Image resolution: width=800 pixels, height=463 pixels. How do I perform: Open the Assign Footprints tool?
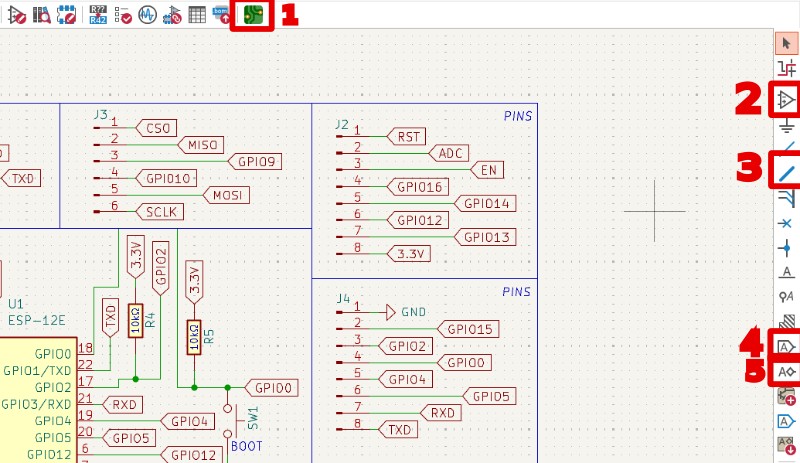(172, 15)
